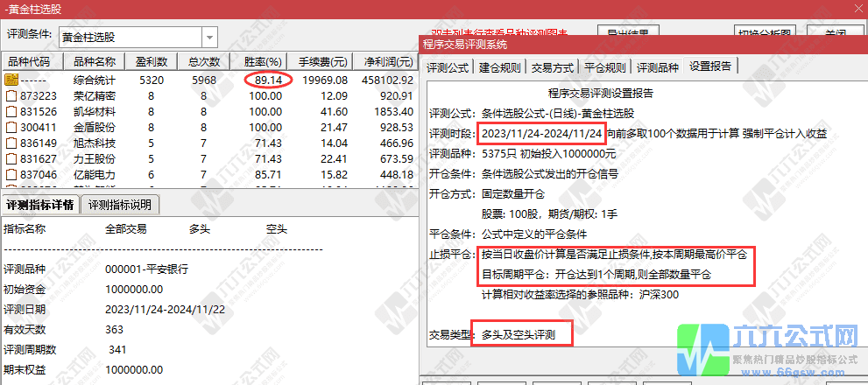This screenshot has height=385, width=868.
Task: Show the 评测品种 tab
Action: [x=658, y=67]
